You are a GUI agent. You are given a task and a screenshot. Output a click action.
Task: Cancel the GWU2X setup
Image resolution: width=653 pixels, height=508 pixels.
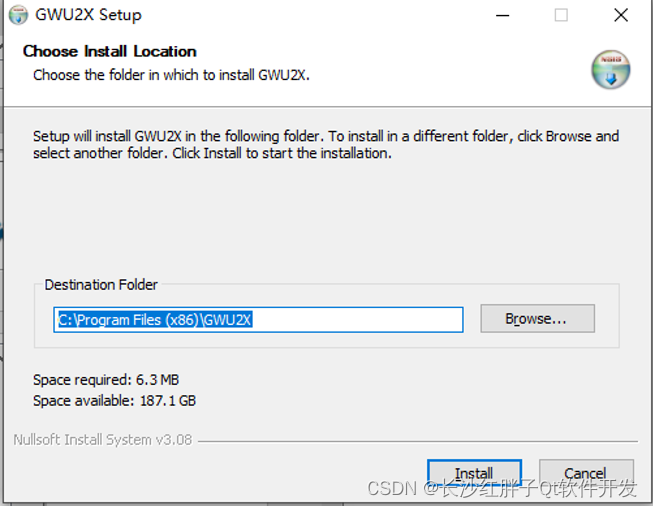click(x=586, y=473)
